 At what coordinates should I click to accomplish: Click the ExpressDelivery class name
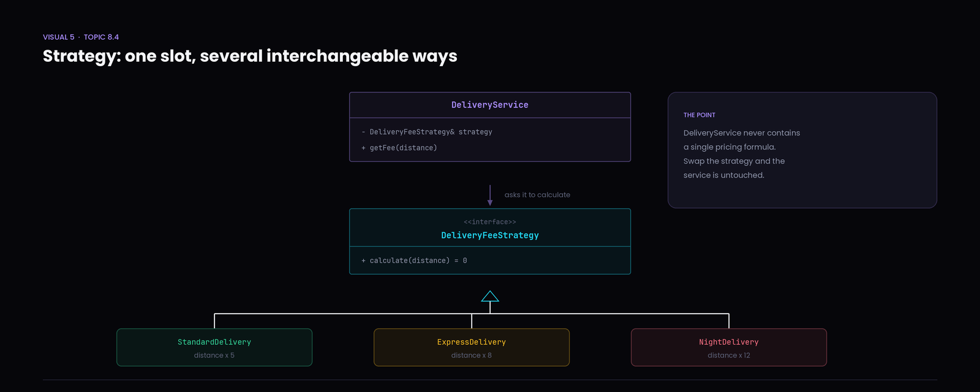coord(472,342)
